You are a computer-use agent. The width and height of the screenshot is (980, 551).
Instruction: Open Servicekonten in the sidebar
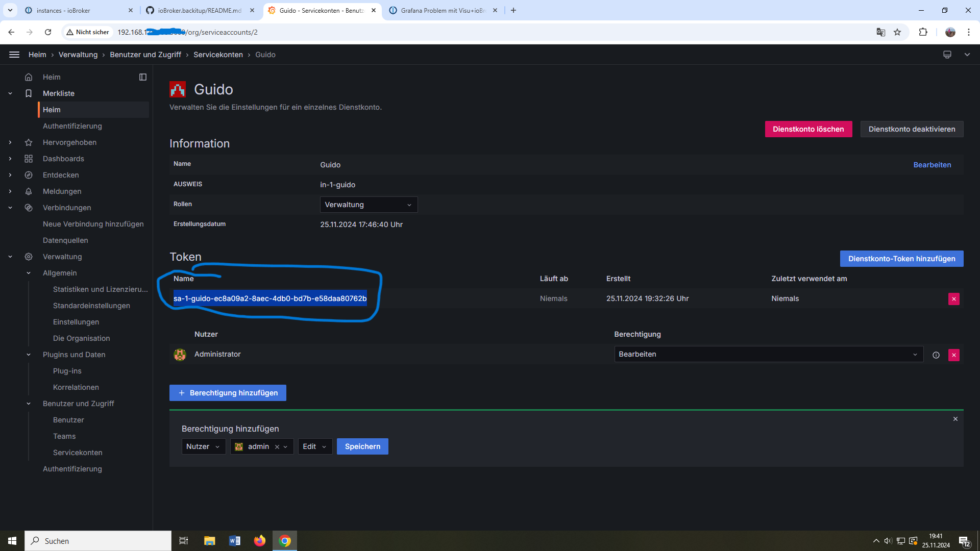[x=78, y=453]
